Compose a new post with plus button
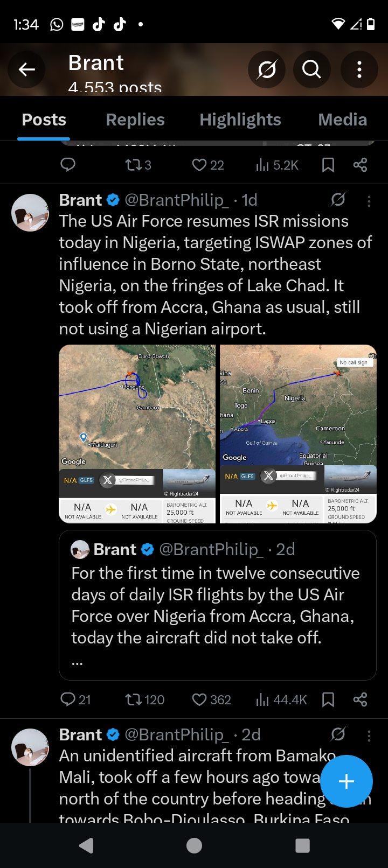 click(346, 781)
